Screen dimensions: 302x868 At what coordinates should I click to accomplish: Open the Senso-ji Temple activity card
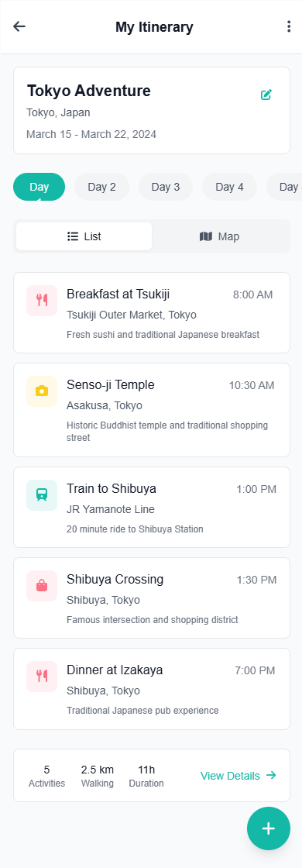[152, 410]
